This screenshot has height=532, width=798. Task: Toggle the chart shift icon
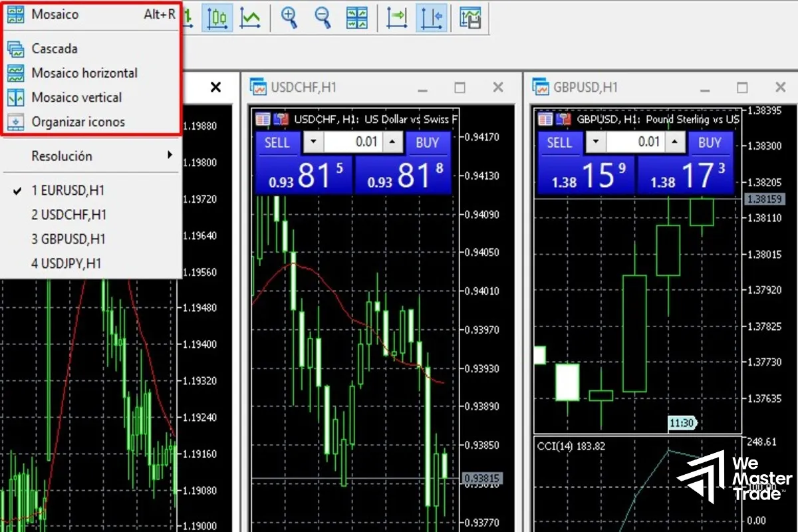(431, 18)
